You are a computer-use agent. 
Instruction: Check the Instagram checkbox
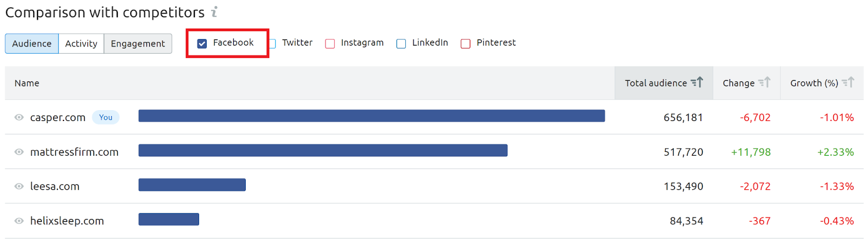pyautogui.click(x=330, y=43)
